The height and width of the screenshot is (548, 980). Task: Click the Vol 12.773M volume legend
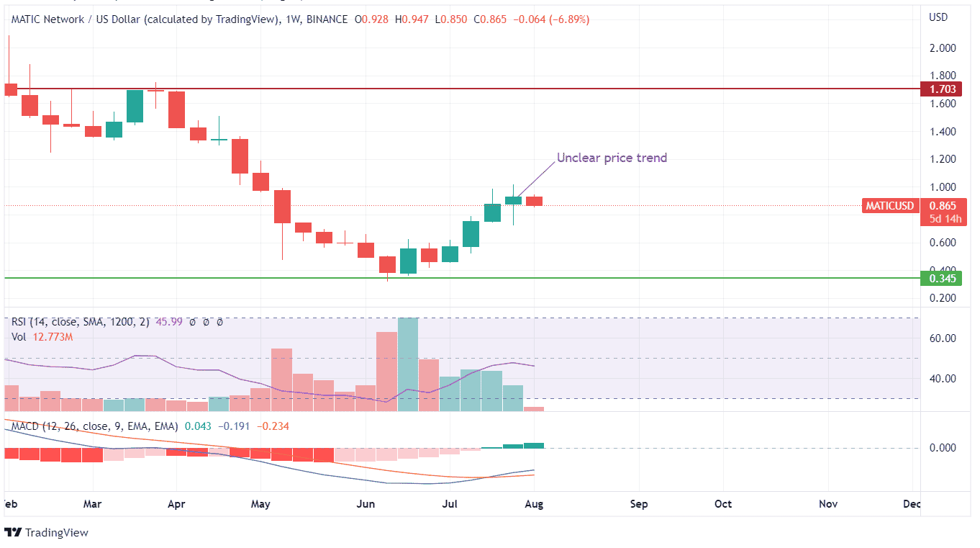pyautogui.click(x=41, y=336)
